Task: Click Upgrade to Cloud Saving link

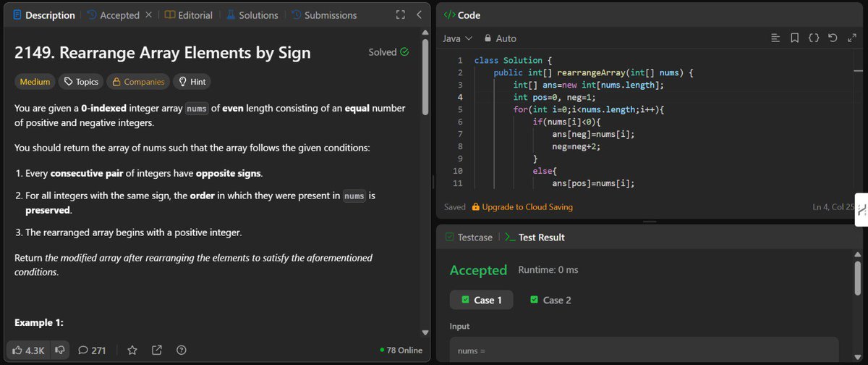Action: [x=522, y=207]
